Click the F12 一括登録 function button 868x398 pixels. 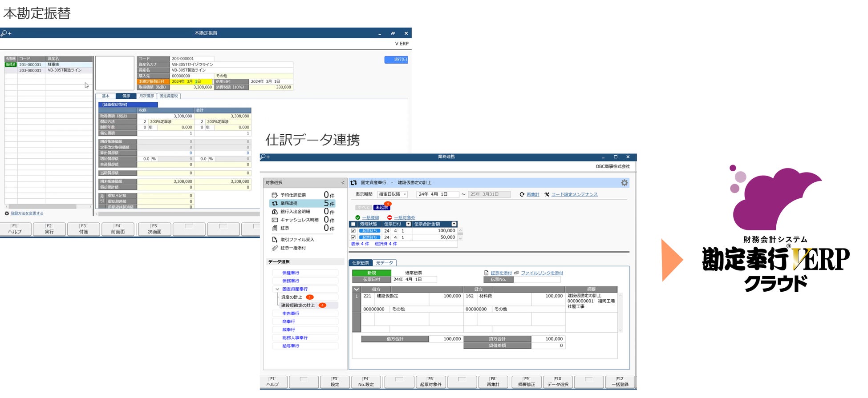tap(620, 382)
